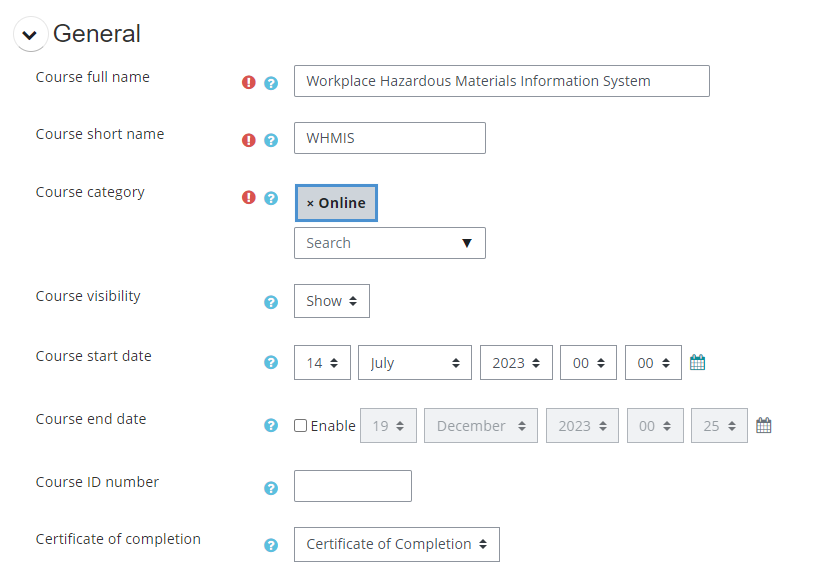
Task: Click the Course short name field with WHMIS
Action: [x=389, y=138]
